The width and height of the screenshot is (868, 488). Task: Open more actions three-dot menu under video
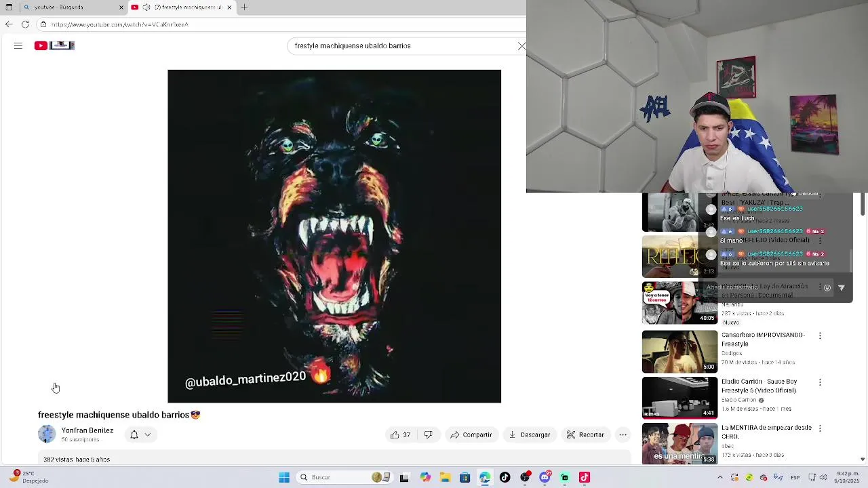tap(623, 435)
